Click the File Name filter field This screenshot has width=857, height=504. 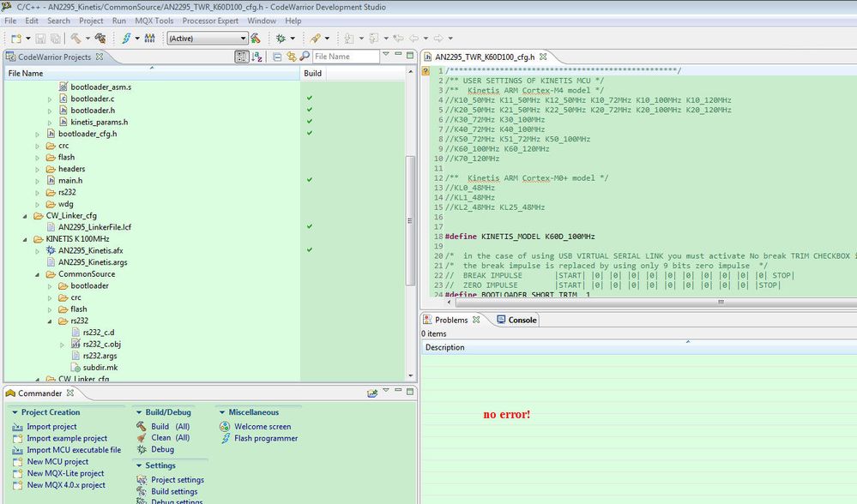coord(345,57)
